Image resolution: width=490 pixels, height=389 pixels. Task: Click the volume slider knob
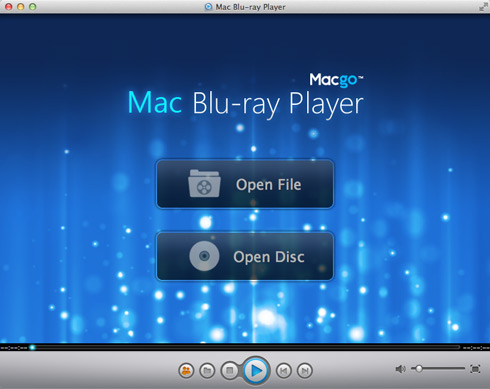point(419,368)
